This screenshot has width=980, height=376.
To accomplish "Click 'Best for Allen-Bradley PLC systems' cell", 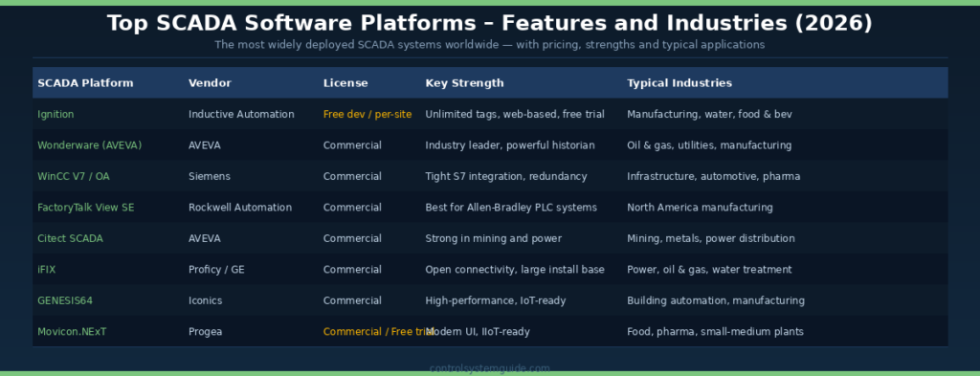I will (x=511, y=208).
